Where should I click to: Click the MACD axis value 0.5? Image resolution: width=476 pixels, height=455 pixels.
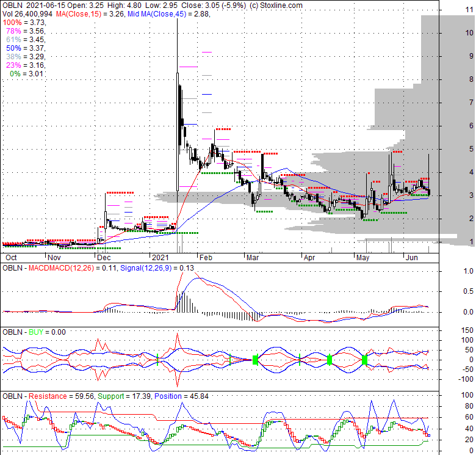coord(469,291)
